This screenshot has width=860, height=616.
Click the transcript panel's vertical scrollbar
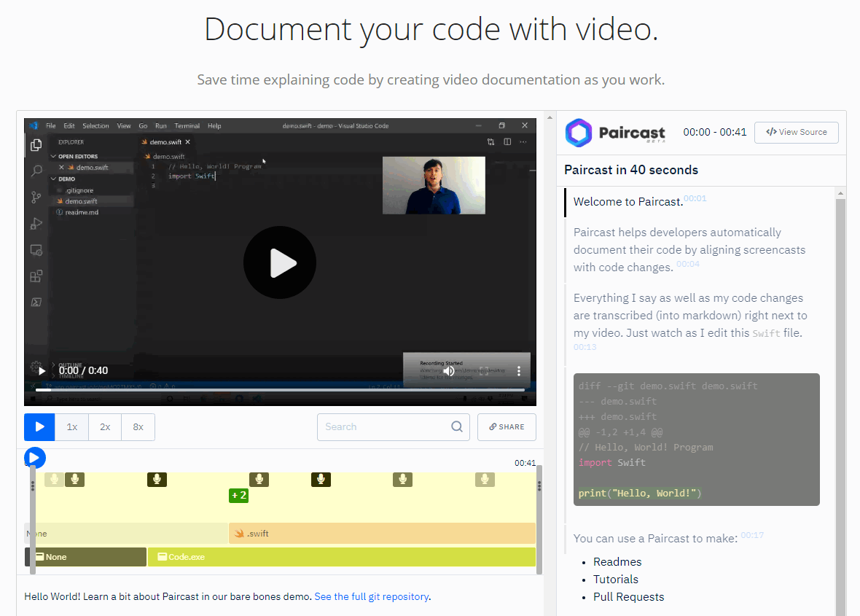pos(841,406)
